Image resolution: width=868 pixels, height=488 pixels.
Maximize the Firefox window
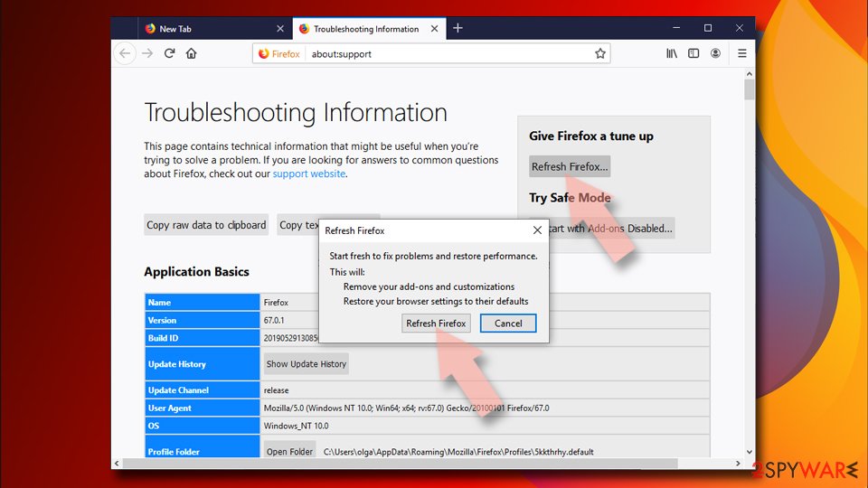[708, 28]
